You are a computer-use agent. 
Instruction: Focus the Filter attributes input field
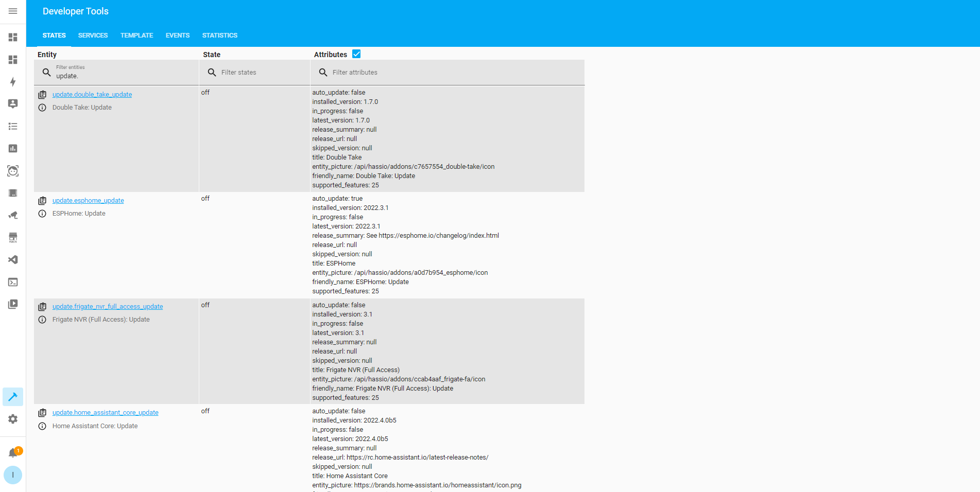[448, 73]
